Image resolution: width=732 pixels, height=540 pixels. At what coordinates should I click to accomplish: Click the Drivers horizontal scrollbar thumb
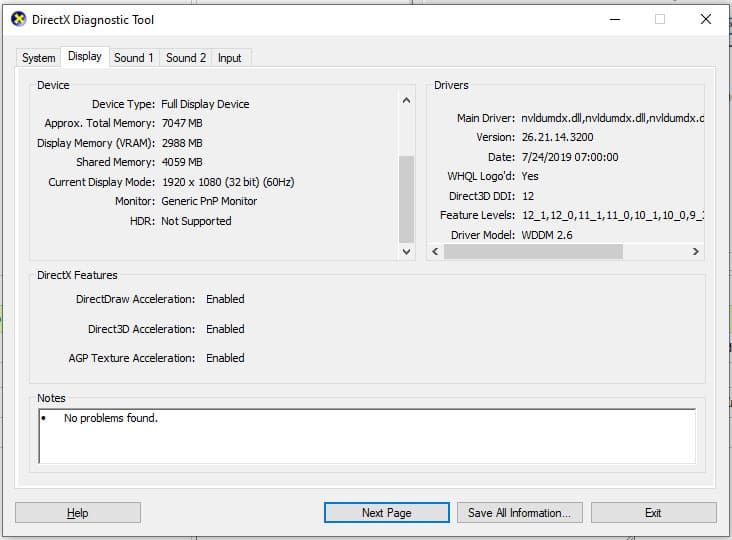[533, 252]
